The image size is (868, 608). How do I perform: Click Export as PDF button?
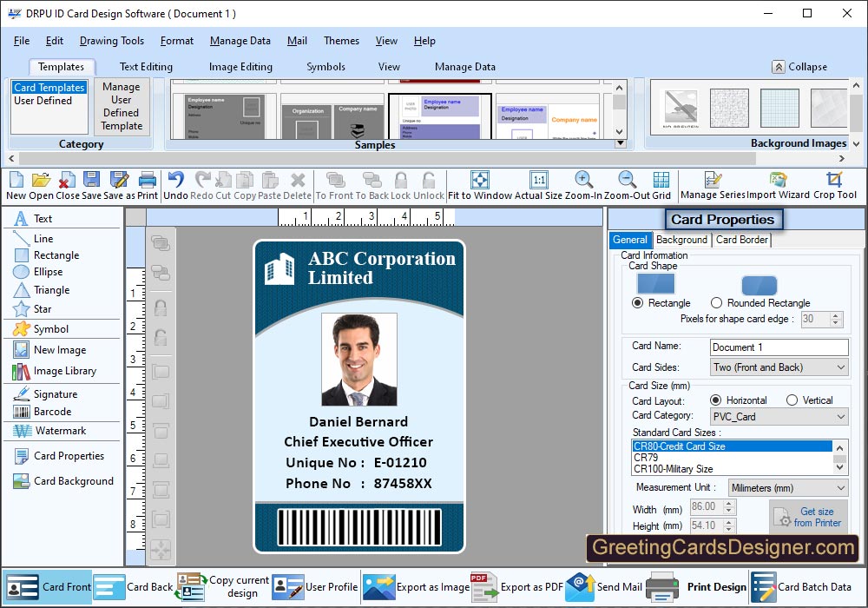coord(516,587)
